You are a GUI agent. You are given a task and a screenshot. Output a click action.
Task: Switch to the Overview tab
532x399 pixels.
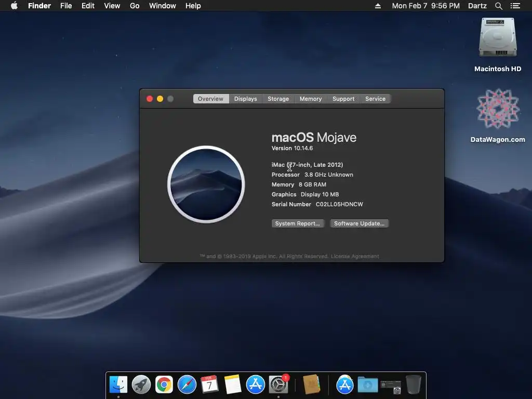point(211,99)
